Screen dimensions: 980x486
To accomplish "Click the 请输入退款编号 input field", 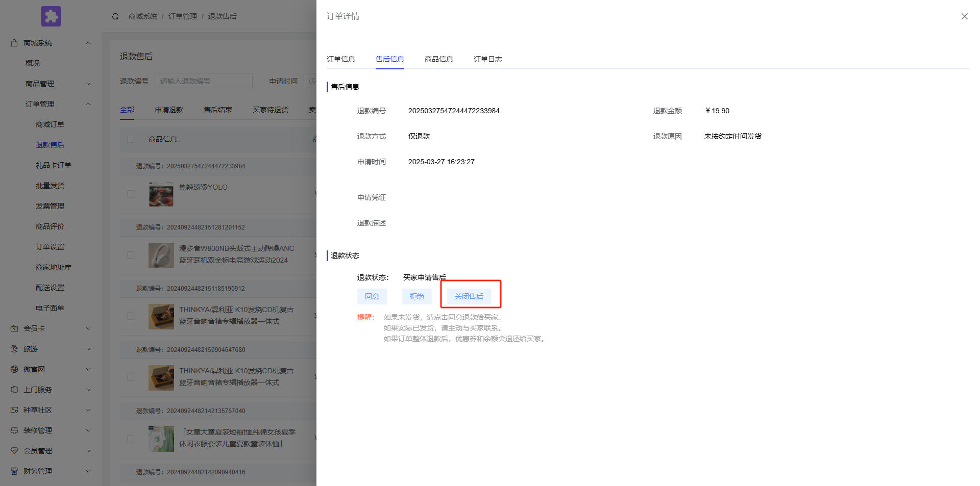I will [203, 81].
